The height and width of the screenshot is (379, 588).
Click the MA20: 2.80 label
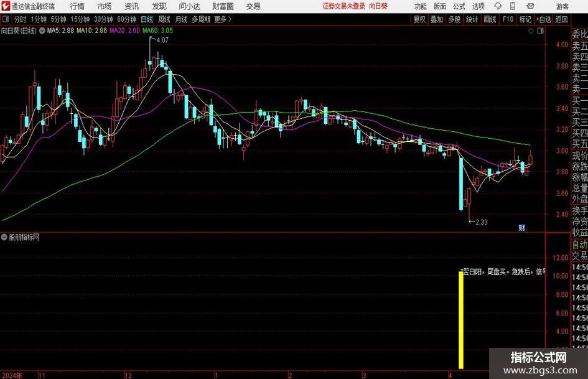click(124, 30)
